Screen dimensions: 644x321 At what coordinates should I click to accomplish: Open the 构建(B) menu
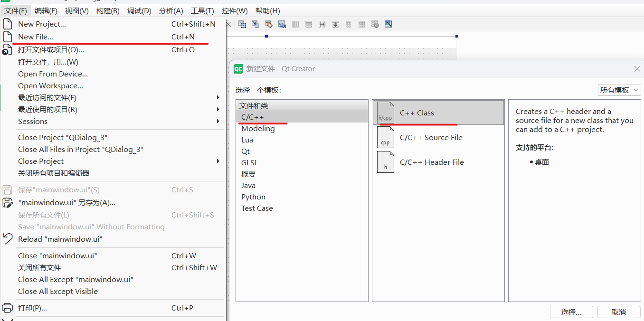coord(108,10)
